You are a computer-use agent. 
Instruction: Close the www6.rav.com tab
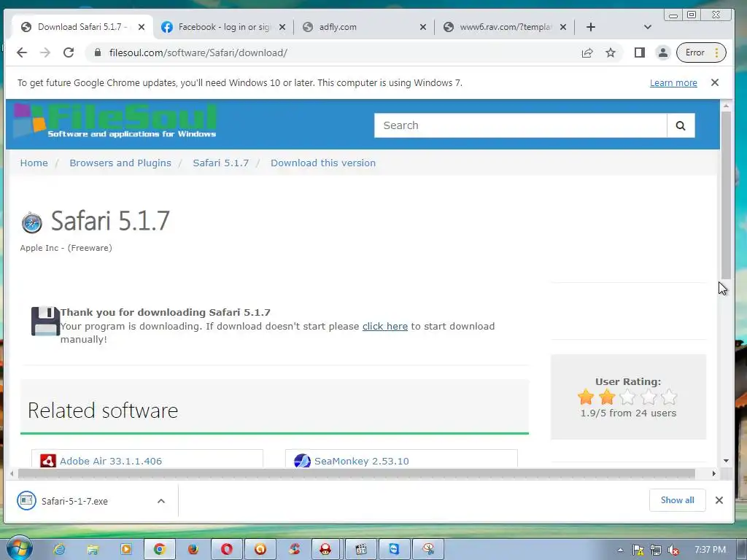coord(563,27)
